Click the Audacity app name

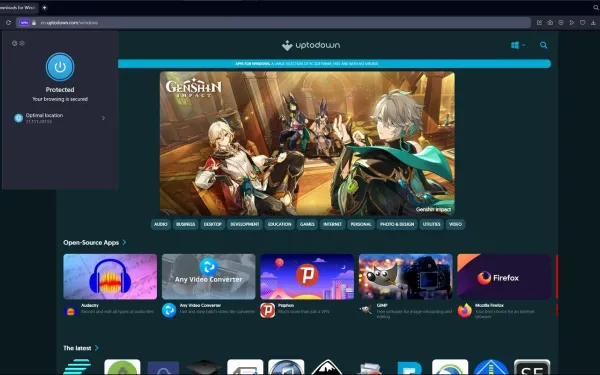point(90,305)
